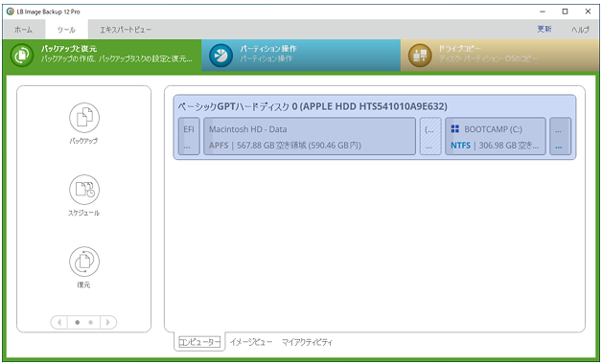Image resolution: width=602 pixels, height=364 pixels.
Task: Select the EFI partition block
Action: pyautogui.click(x=189, y=136)
